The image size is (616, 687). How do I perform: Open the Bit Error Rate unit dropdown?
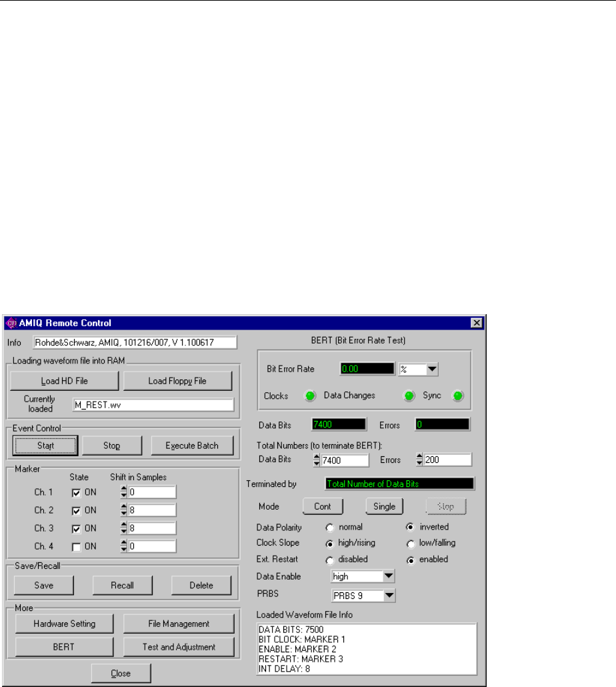point(432,369)
